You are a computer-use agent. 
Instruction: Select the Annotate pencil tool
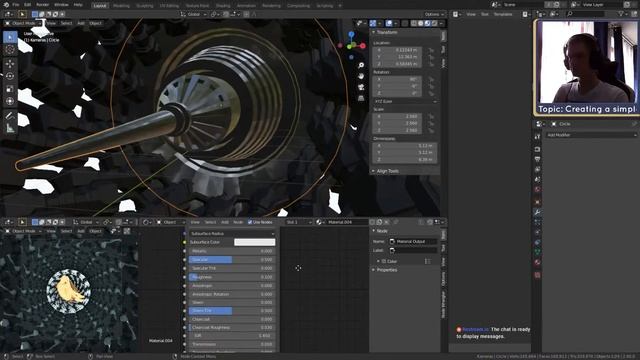click(10, 116)
